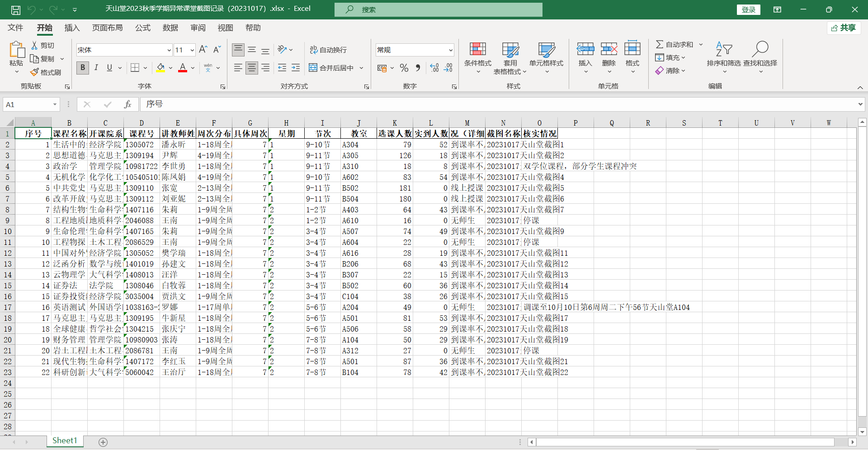868x450 pixels.
Task: Apply comma thousands separator style
Action: [x=418, y=68]
